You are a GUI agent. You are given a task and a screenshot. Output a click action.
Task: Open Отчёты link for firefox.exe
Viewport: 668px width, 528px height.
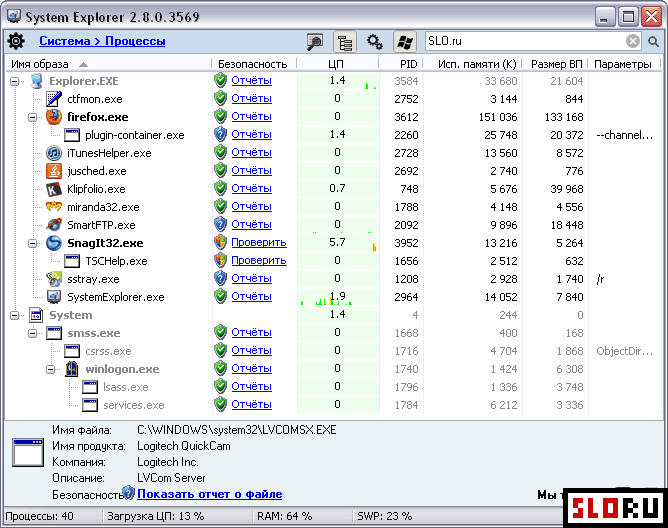point(251,116)
